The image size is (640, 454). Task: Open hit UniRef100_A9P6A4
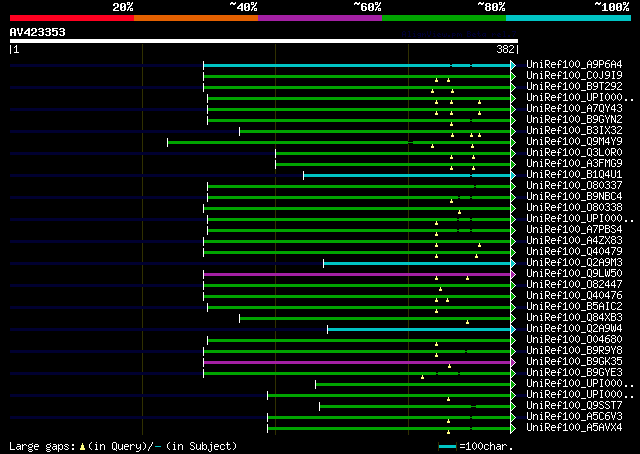click(574, 65)
